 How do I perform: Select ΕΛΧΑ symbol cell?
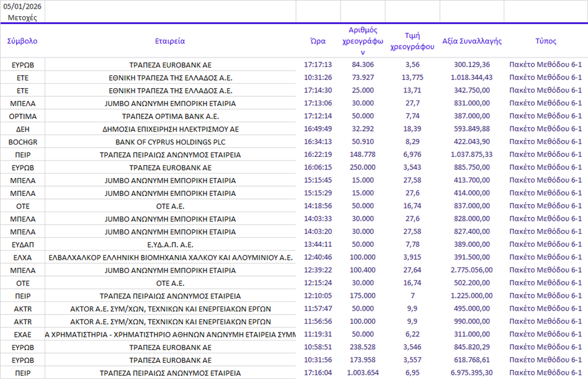(22, 257)
